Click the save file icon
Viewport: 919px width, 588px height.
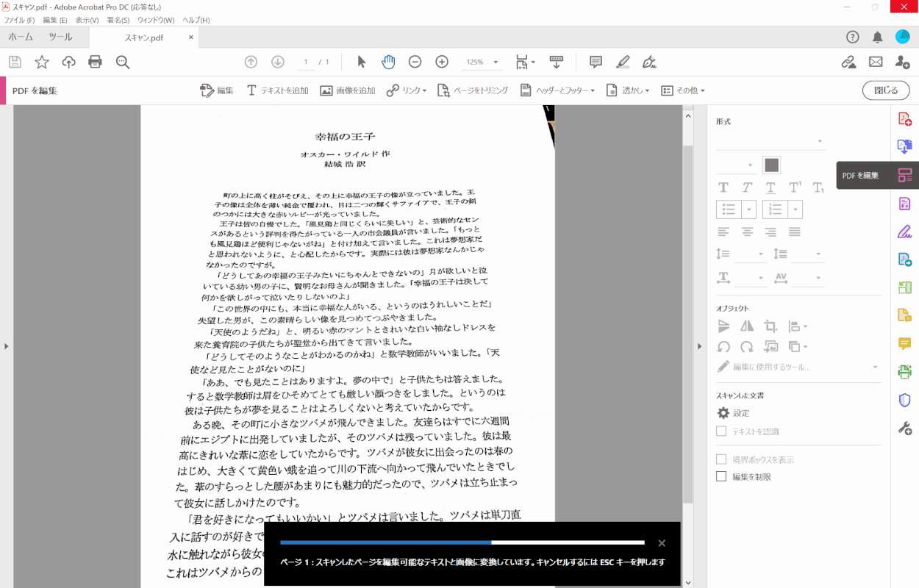tap(15, 62)
